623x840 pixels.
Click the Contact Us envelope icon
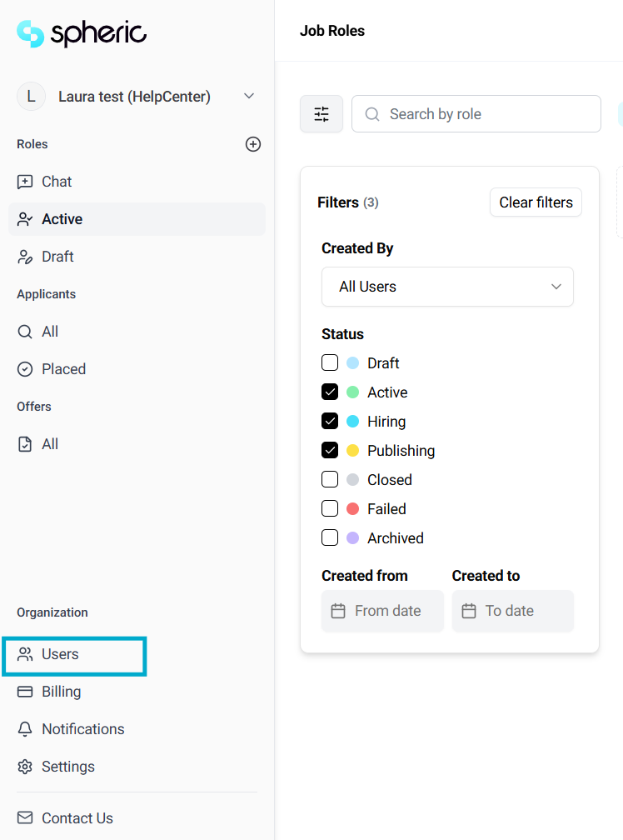[25, 818]
